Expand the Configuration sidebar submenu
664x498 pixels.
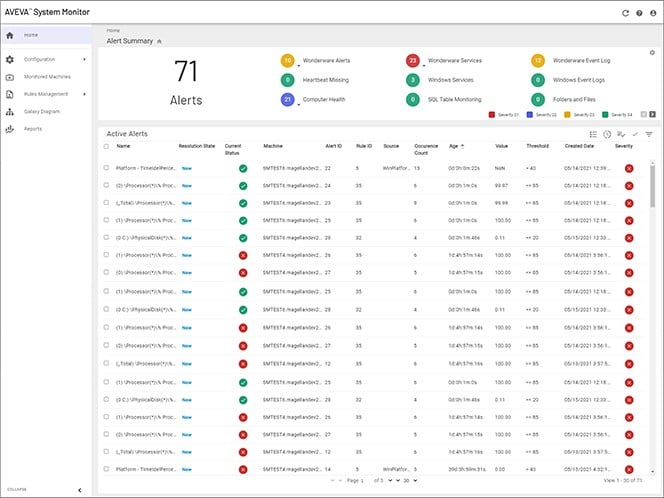tap(84, 59)
